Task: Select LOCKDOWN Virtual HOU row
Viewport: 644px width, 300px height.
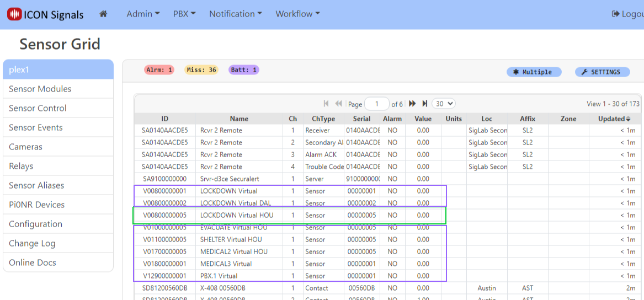Action: point(237,215)
